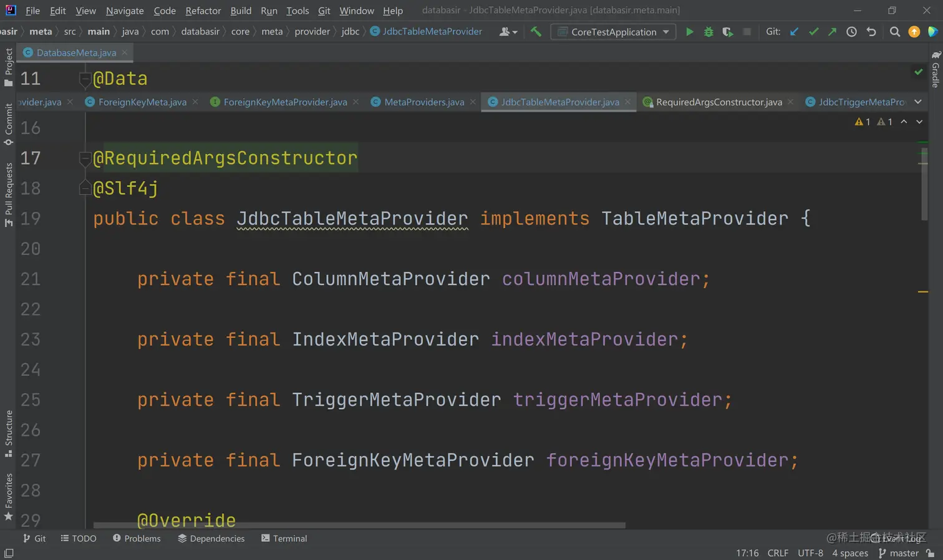The image size is (943, 560).
Task: Show Git history clock icon
Action: click(851, 32)
